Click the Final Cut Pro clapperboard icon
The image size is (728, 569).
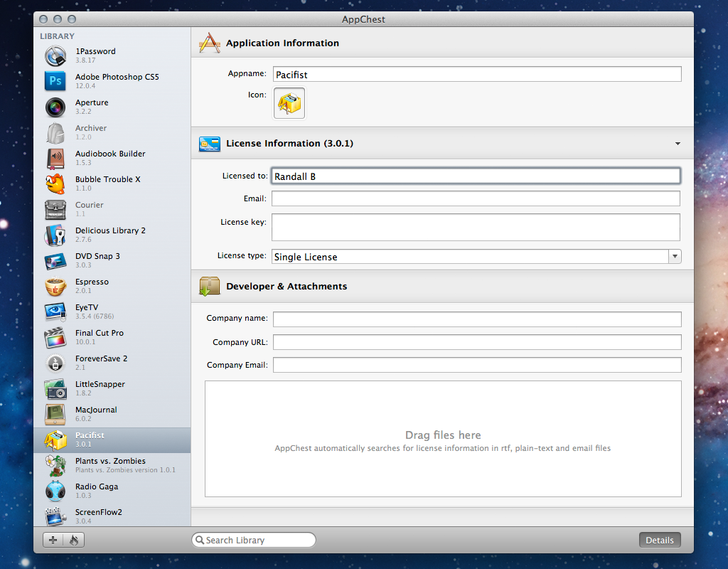(55, 338)
